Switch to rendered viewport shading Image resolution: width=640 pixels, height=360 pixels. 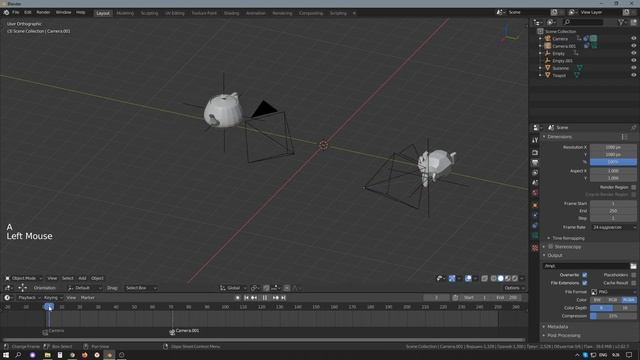[x=515, y=278]
